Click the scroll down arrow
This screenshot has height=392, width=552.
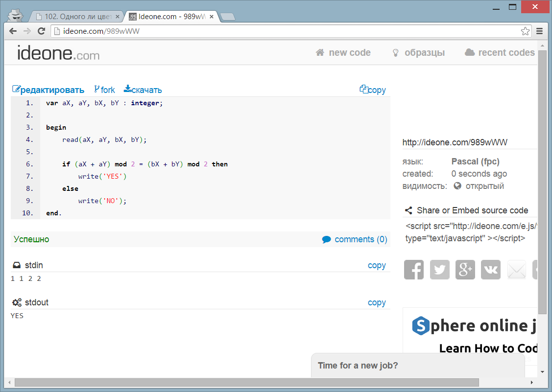pyautogui.click(x=542, y=372)
